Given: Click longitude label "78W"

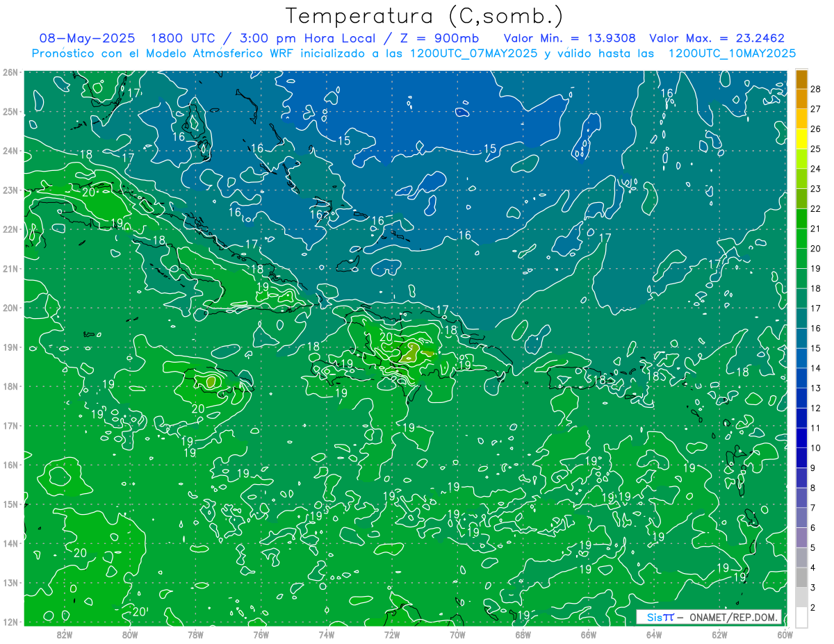Looking at the screenshot, I should [195, 634].
